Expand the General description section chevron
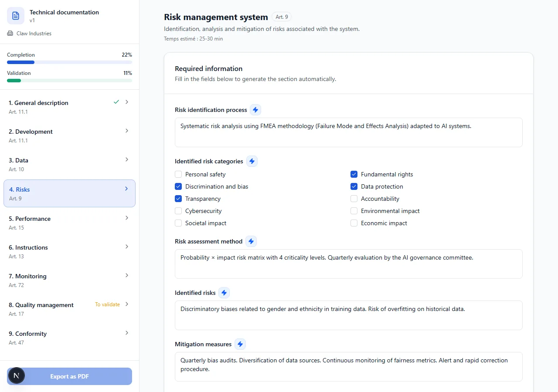The image size is (558, 392). (127, 102)
